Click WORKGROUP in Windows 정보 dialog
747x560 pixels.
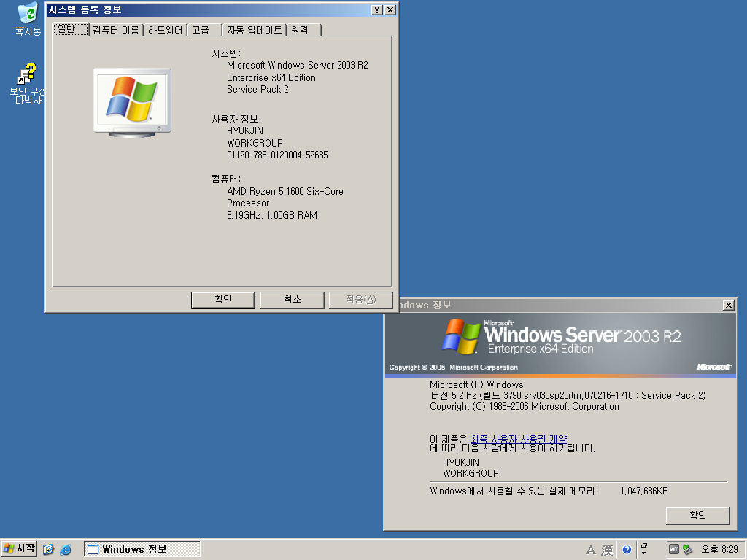click(x=471, y=473)
